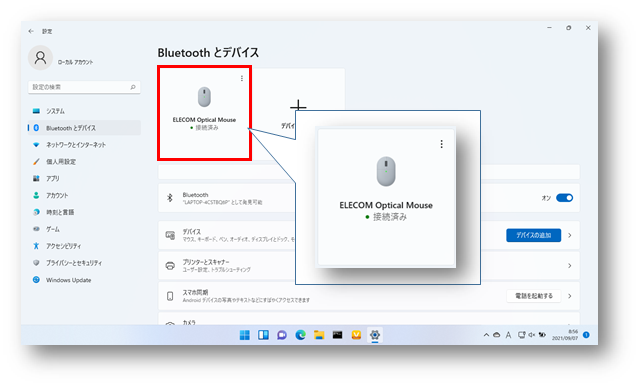
Task: Turn off the Bluetooth オン switch
Action: point(564,198)
